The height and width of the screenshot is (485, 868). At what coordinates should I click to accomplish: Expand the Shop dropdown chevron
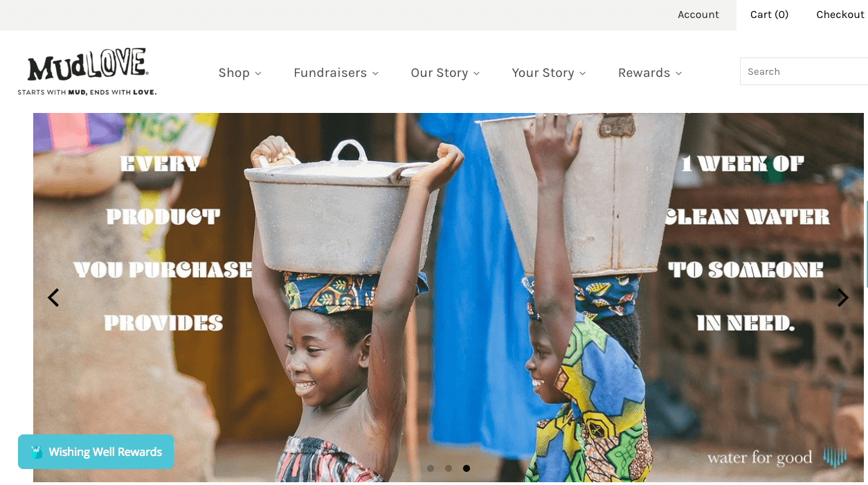click(x=258, y=73)
